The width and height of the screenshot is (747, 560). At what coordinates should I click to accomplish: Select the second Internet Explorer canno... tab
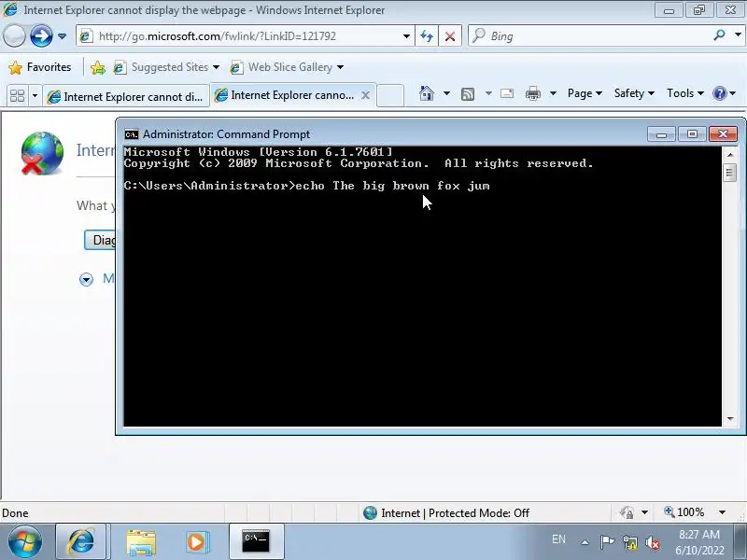click(285, 95)
